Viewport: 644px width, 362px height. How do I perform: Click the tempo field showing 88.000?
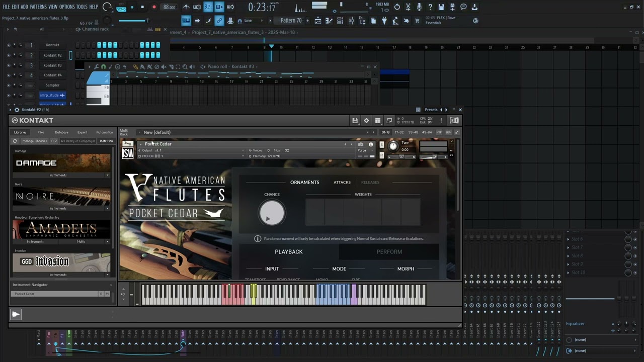point(170,7)
